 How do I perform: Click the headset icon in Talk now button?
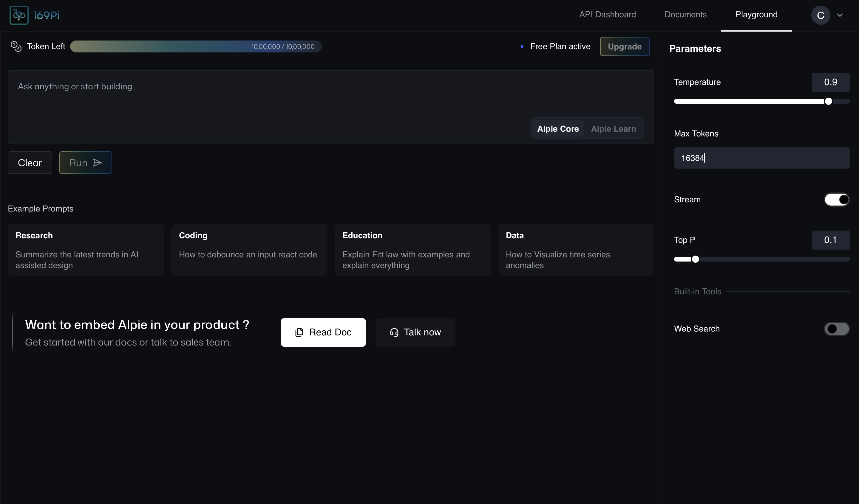(394, 332)
